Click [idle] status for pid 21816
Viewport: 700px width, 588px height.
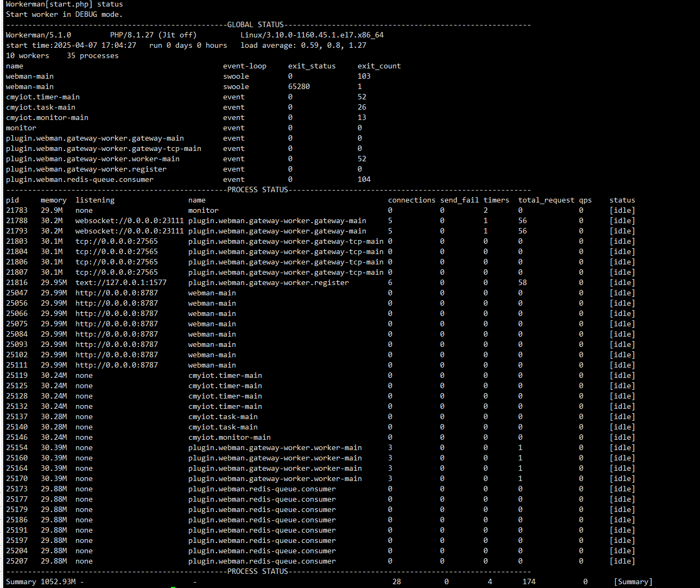tap(622, 282)
